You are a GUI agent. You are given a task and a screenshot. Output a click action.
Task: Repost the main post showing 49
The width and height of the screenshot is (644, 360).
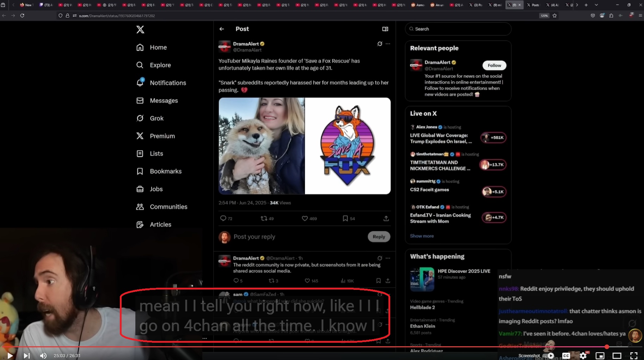click(x=267, y=218)
